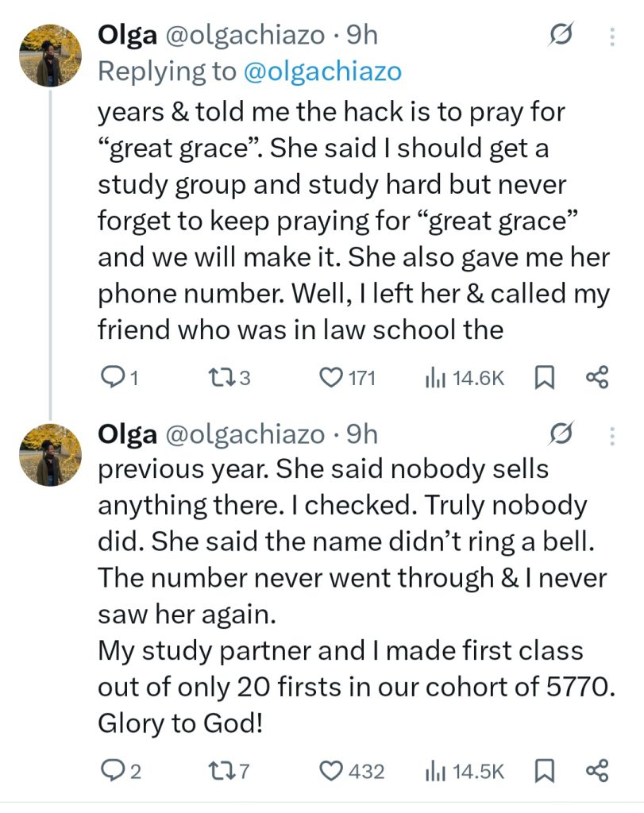The image size is (644, 813).
Task: Open more options menu on first tweet
Action: click(611, 37)
